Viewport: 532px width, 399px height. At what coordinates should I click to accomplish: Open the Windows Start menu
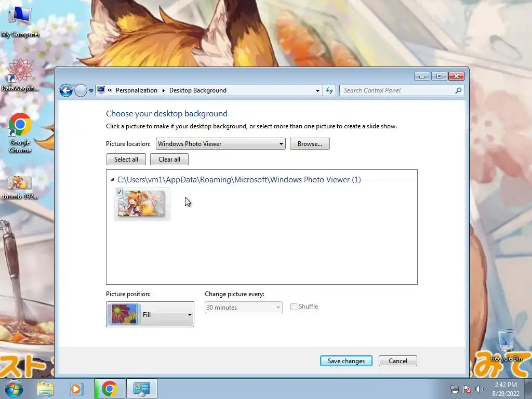click(14, 389)
